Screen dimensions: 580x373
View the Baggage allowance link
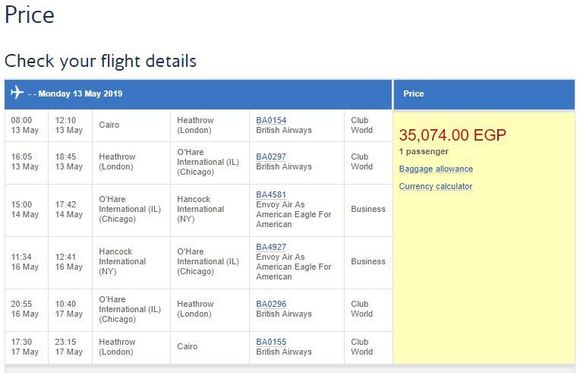[x=436, y=169]
